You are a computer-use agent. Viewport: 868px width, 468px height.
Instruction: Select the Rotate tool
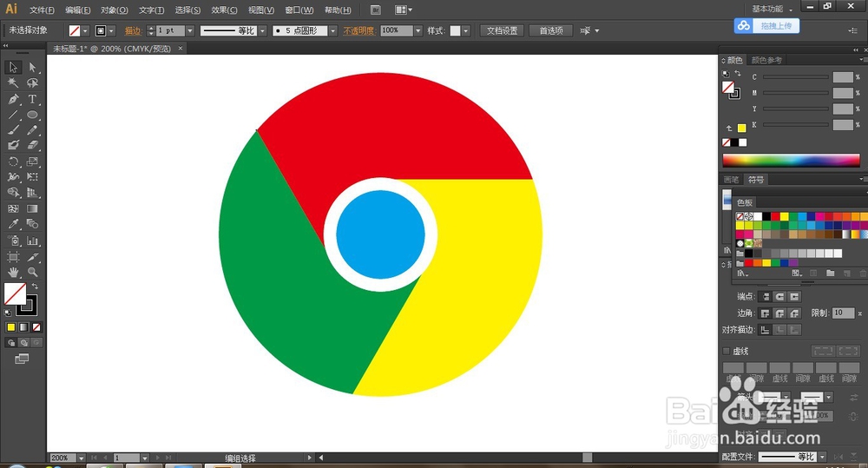[13, 161]
